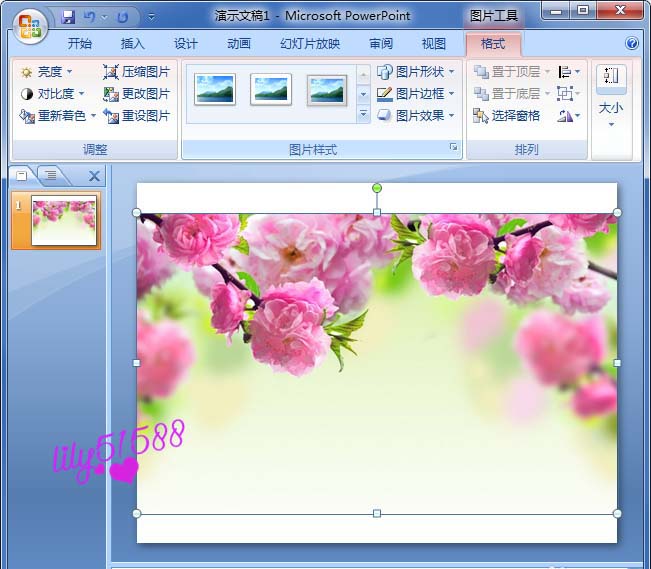Undo the last action in the quick access toolbar
Screen dimensions: 651x569
89,17
